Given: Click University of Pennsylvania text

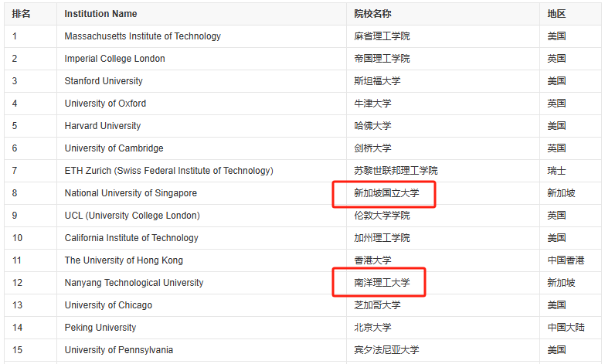Looking at the screenshot, I should coord(119,350).
